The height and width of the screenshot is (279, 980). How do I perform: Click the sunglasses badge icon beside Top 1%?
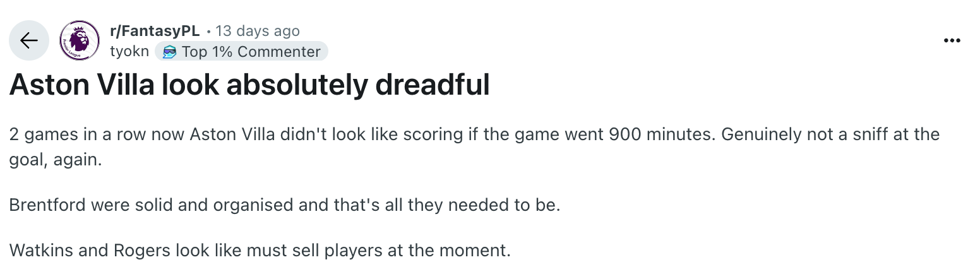pyautogui.click(x=169, y=52)
